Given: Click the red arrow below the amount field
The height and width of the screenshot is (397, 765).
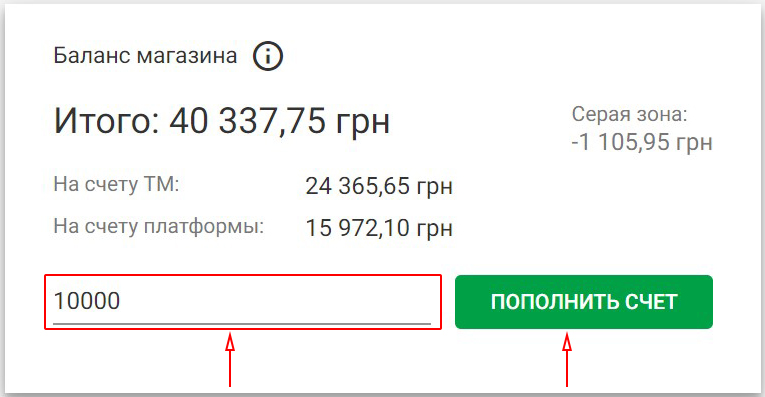Looking at the screenshot, I should (230, 360).
